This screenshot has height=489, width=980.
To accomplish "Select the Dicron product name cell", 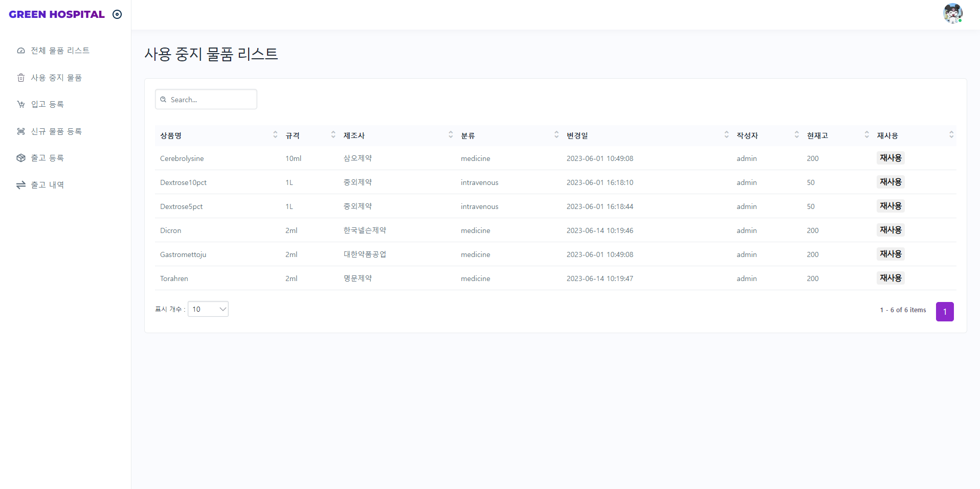I will pyautogui.click(x=170, y=230).
